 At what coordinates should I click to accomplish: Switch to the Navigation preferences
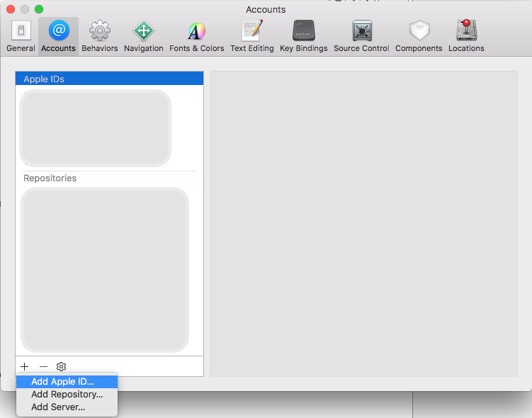[144, 36]
